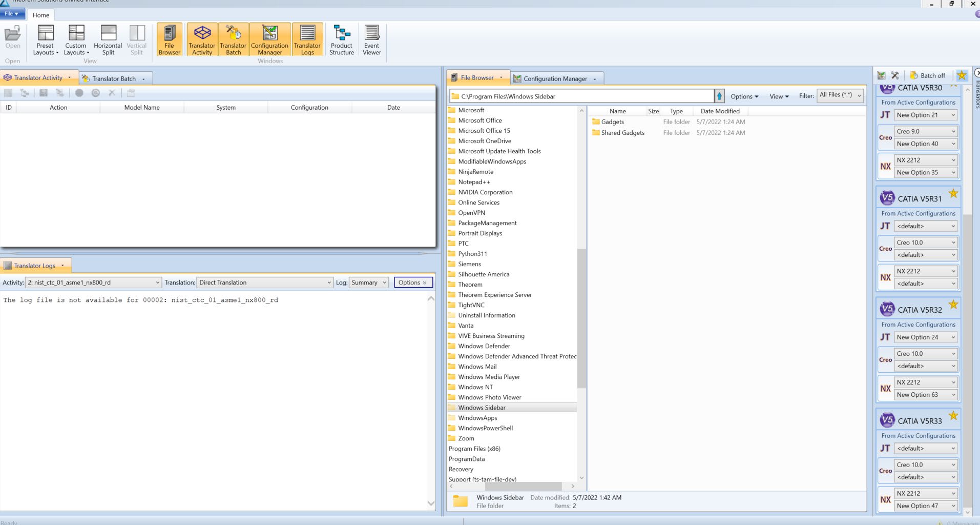Select the Theorem Experience Server folder
This screenshot has height=525, width=980.
pyautogui.click(x=495, y=295)
